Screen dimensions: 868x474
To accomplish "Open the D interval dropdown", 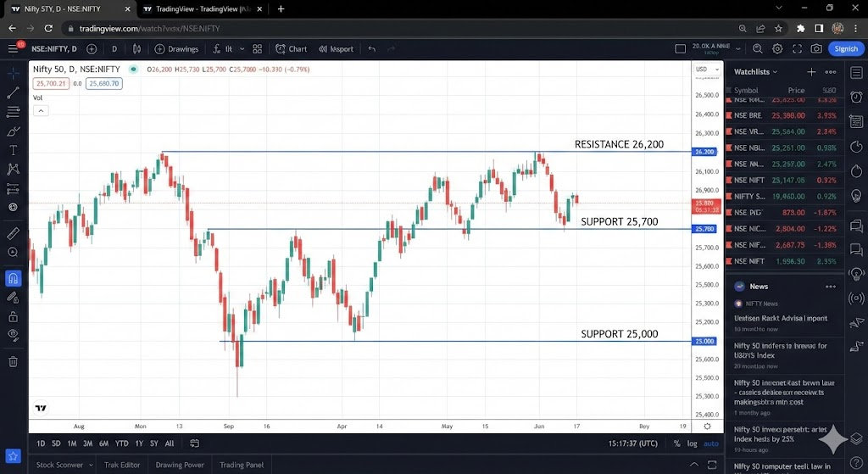I will (x=114, y=48).
